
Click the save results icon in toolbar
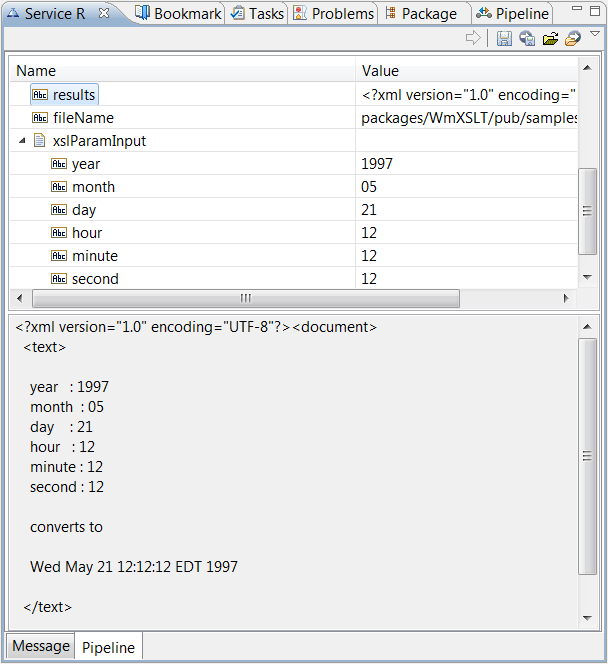(504, 39)
